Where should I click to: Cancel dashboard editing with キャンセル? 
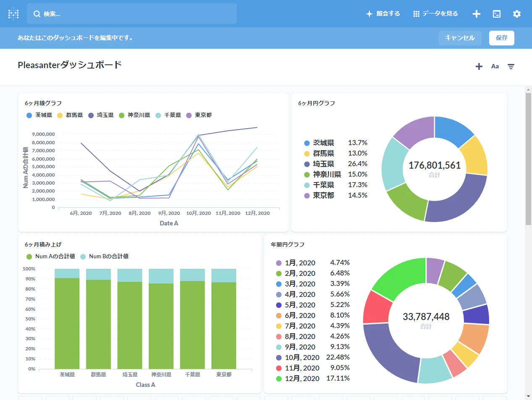coord(460,38)
